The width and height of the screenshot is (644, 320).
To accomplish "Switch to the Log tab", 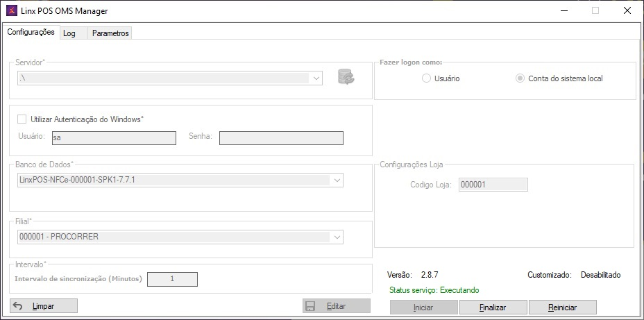I will click(x=74, y=34).
